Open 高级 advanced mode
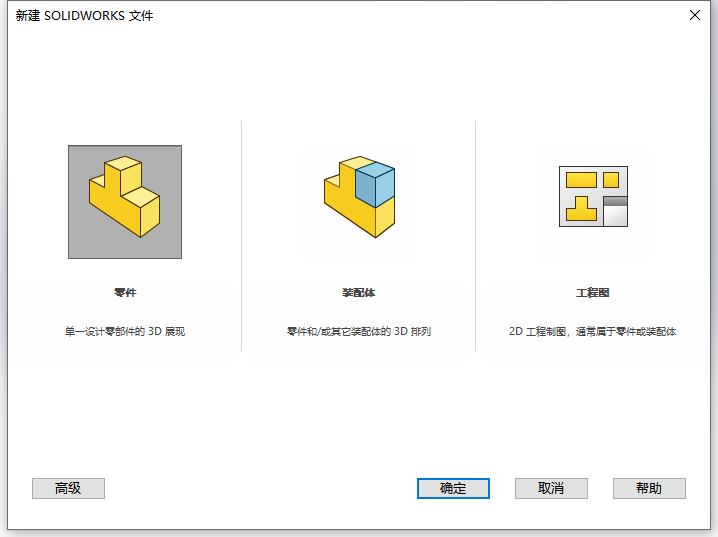The width and height of the screenshot is (718, 537). tap(68, 488)
